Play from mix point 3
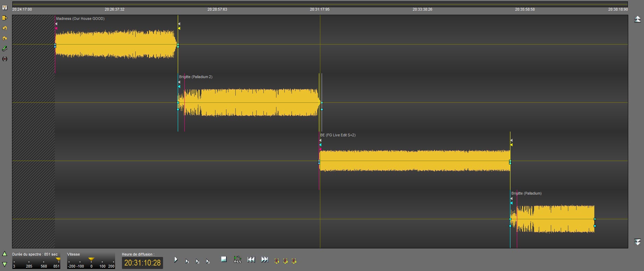The height and width of the screenshot is (271, 644). (x=208, y=261)
